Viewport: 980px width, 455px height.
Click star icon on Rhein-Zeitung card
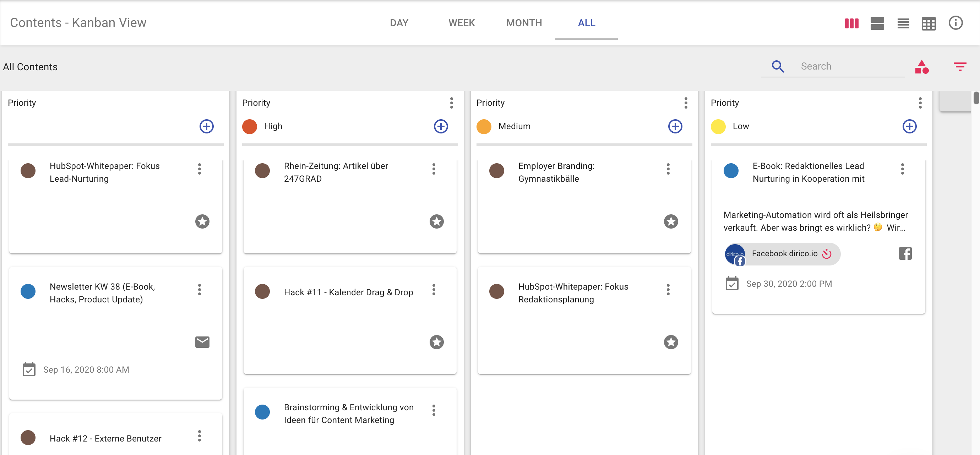pyautogui.click(x=436, y=221)
